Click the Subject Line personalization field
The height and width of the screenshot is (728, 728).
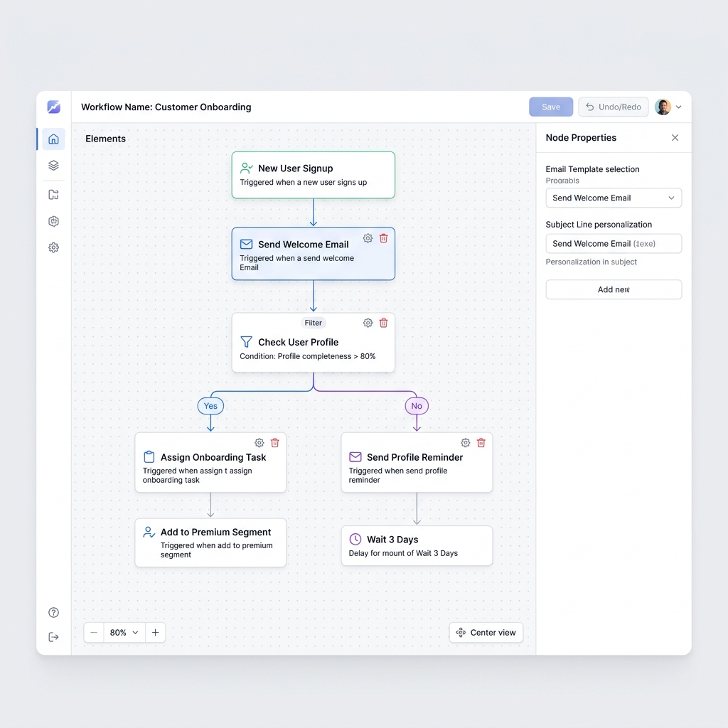coord(614,243)
